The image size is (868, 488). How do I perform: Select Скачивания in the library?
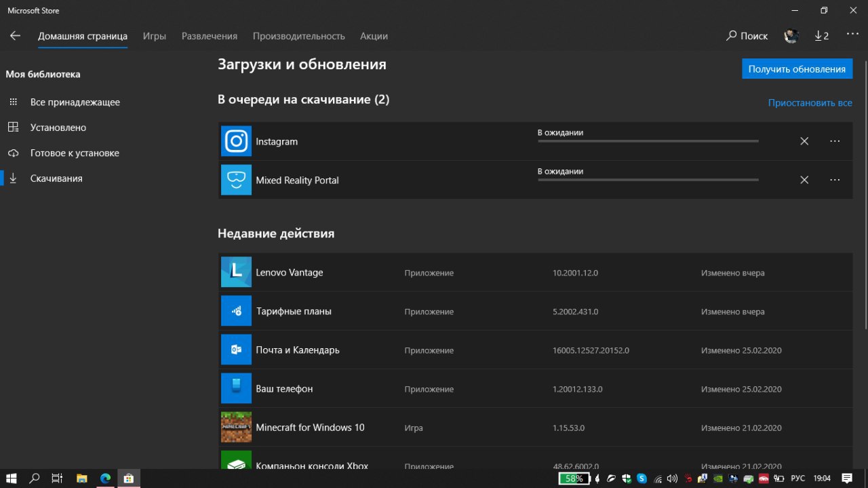click(x=56, y=179)
